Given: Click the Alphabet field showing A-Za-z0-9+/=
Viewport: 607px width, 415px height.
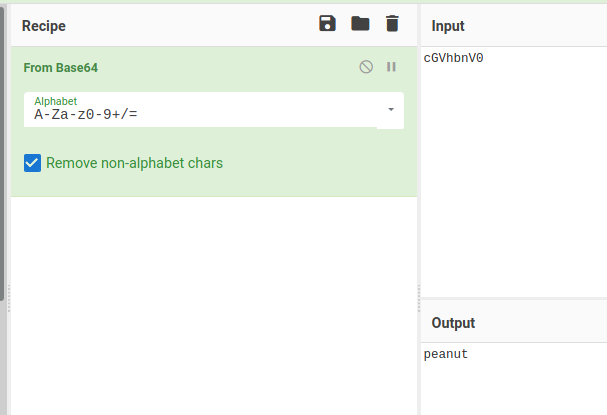Looking at the screenshot, I should [x=200, y=114].
